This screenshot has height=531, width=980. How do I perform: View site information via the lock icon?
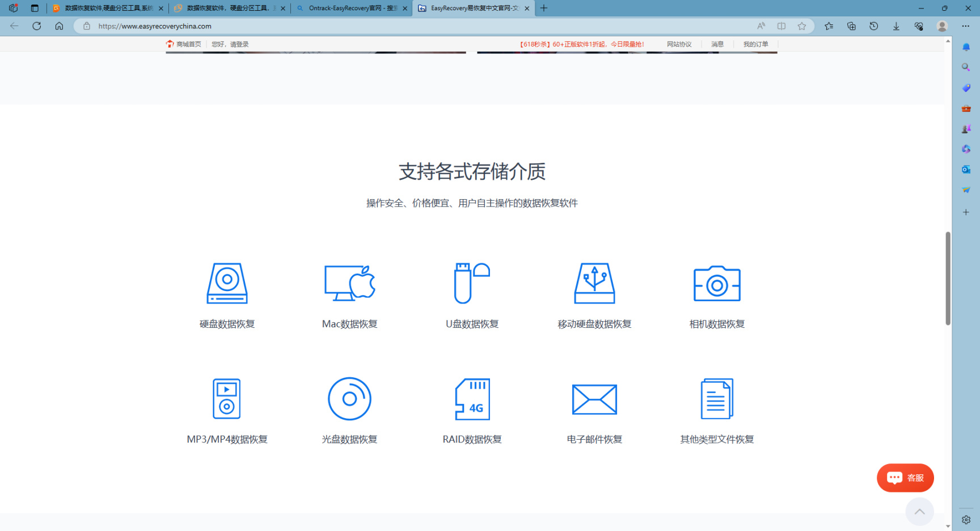click(x=87, y=26)
